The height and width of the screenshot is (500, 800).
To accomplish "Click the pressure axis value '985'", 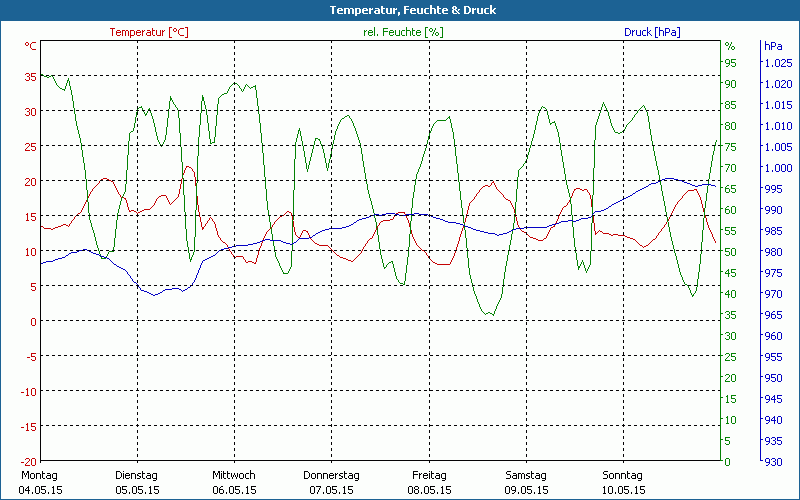I will pyautogui.click(x=773, y=231).
